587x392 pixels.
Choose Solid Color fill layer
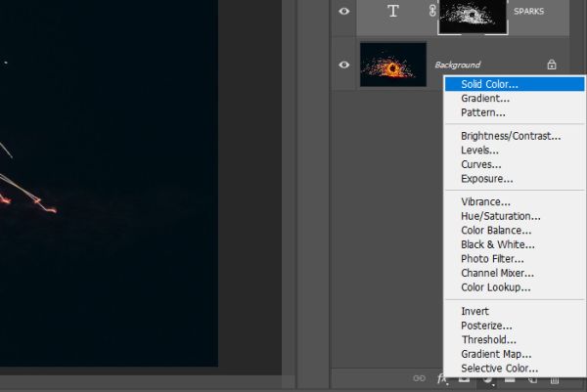pos(515,84)
